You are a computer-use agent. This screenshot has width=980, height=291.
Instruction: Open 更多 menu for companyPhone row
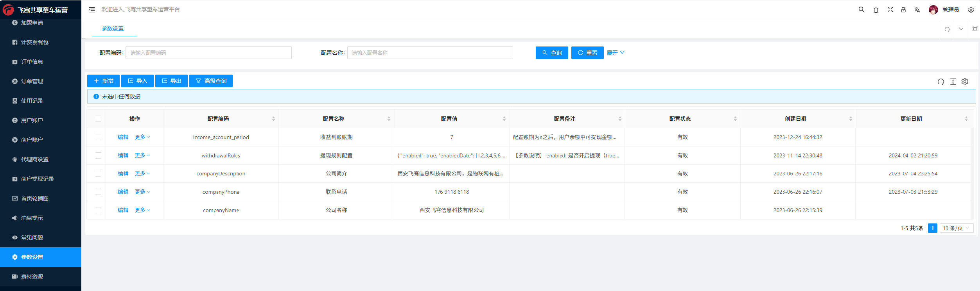(142, 192)
